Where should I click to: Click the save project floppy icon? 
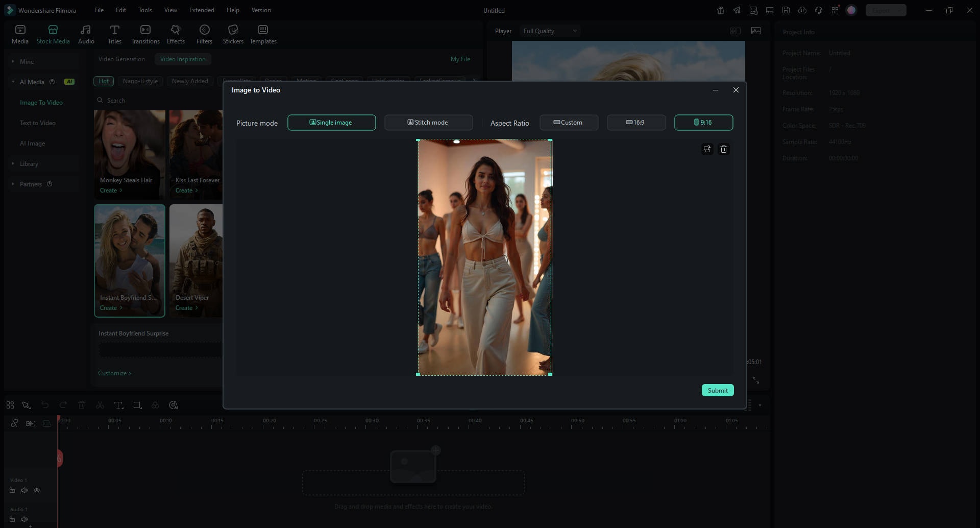point(786,10)
